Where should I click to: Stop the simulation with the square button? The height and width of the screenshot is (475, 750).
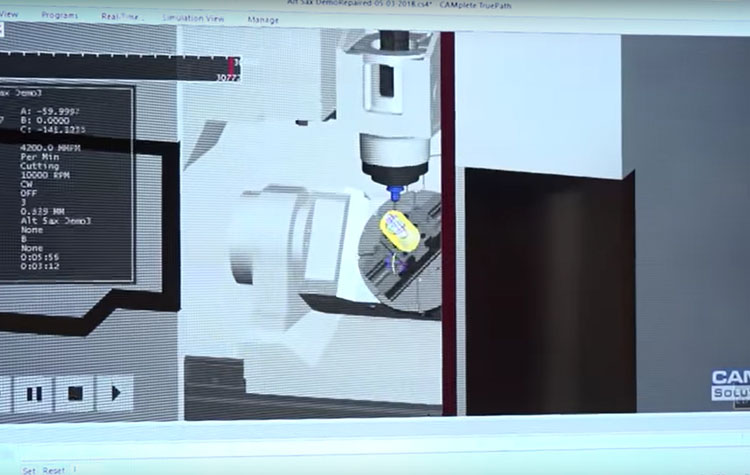[x=74, y=393]
